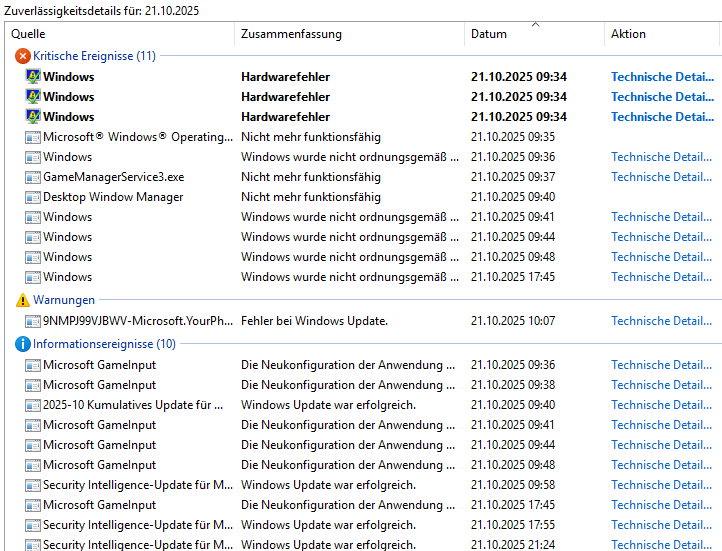Click the date cell 21.10.2025 09:35
This screenshot has width=722, height=551.
click(x=513, y=137)
